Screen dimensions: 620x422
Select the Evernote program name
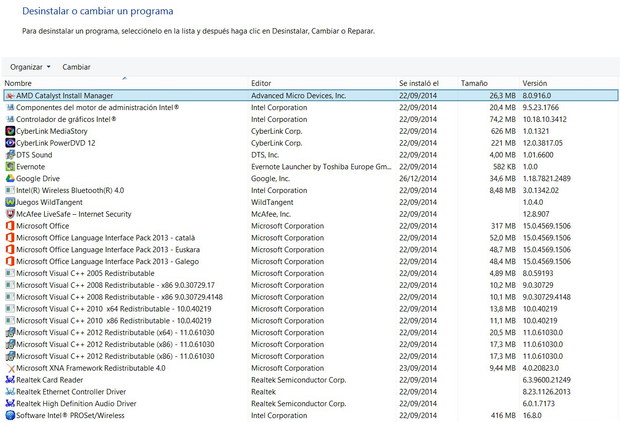[x=30, y=167]
